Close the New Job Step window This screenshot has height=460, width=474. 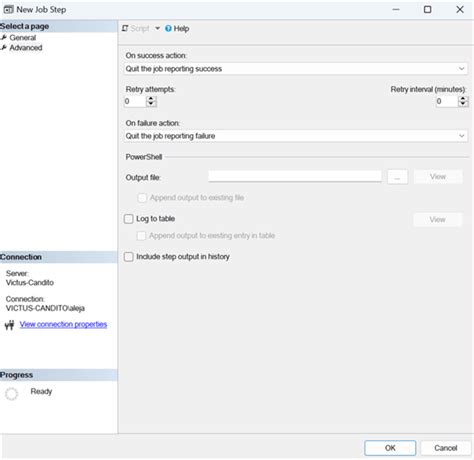[x=460, y=10]
